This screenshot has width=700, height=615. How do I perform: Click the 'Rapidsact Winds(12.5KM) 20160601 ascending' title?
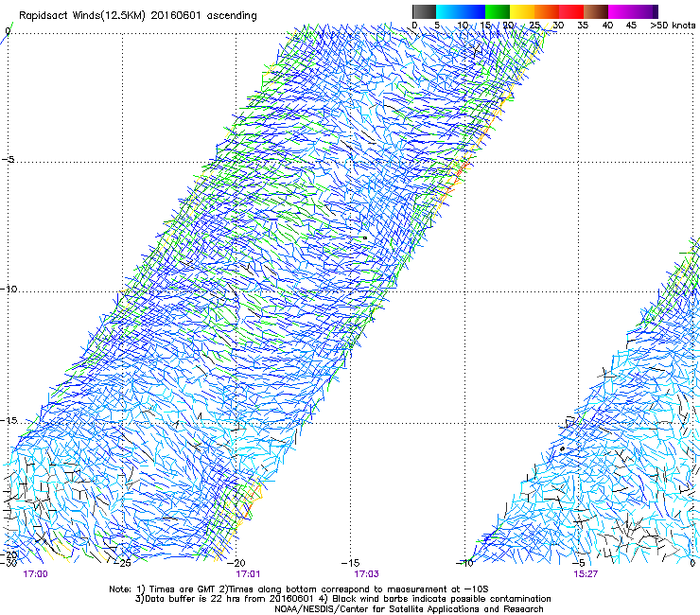[138, 16]
